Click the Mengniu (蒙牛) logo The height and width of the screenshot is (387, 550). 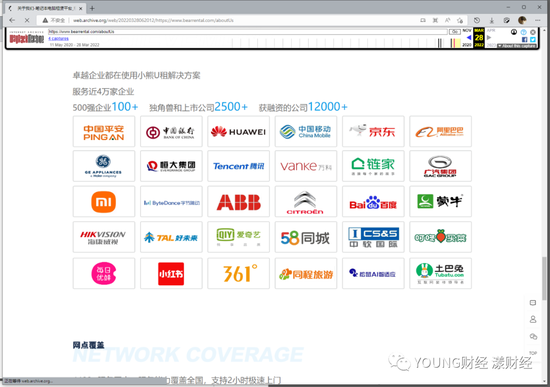pyautogui.click(x=440, y=201)
